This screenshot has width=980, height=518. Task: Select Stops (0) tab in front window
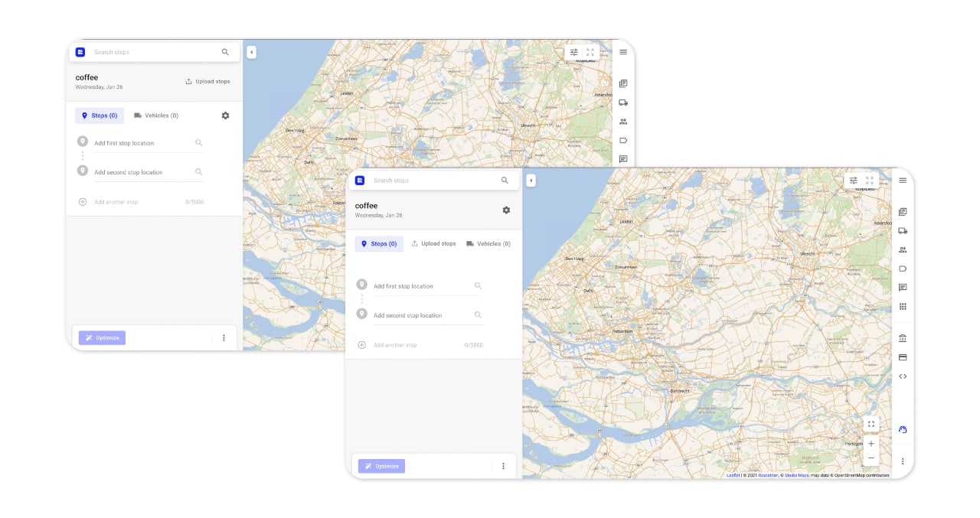coord(379,243)
